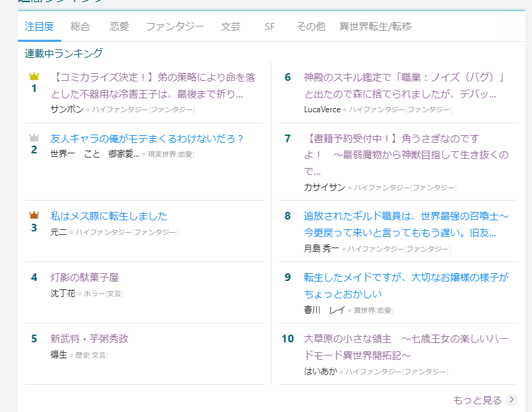This screenshot has width=532, height=412.
Task: Click the もっと見る link
Action: (x=477, y=399)
